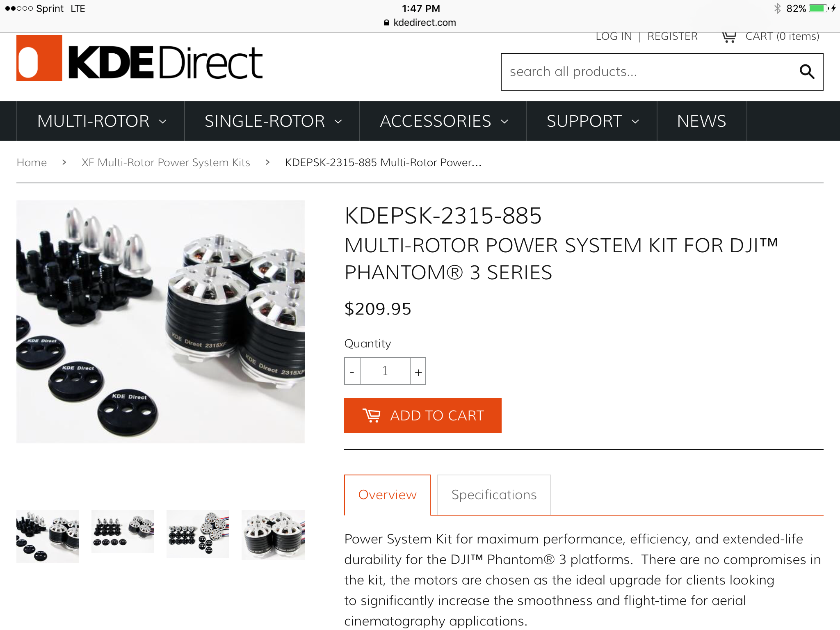Click the search all products field

click(x=650, y=72)
